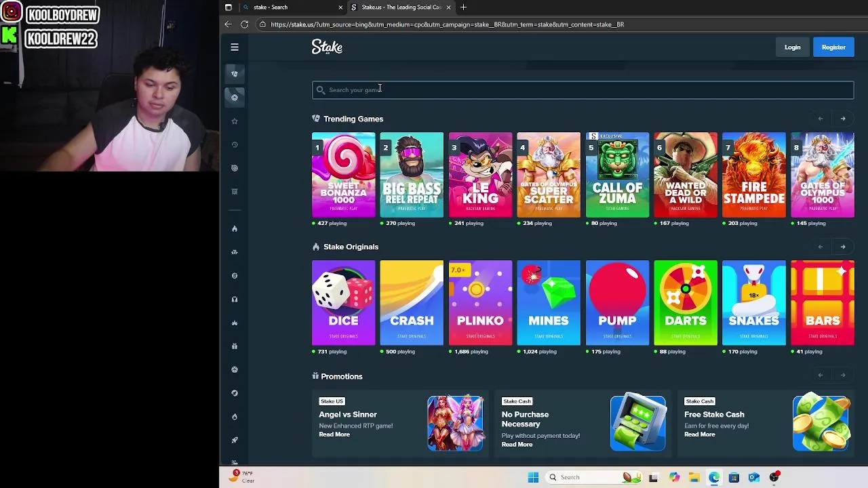868x488 pixels.
Task: Open File Explorer from taskbar
Action: 694,477
